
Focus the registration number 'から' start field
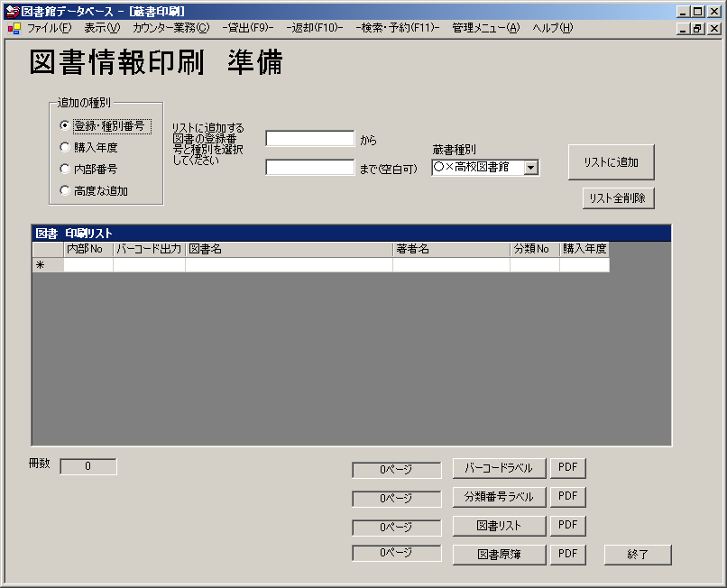(310, 139)
